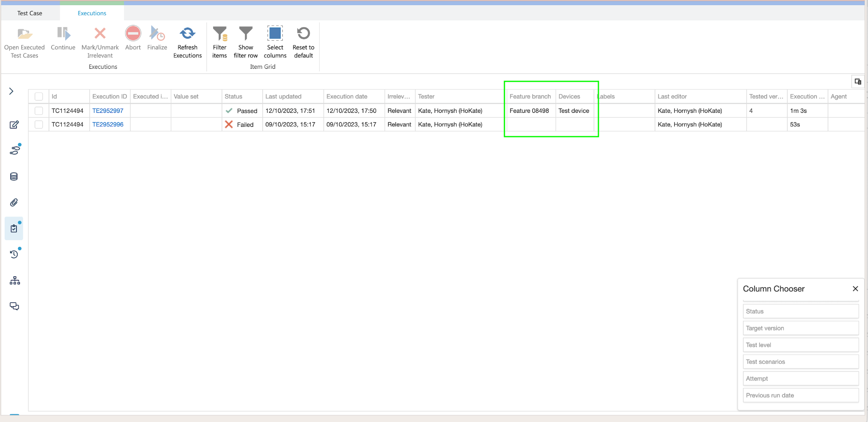The height and width of the screenshot is (422, 868).
Task: Open the history clock sidebar icon
Action: [x=14, y=254]
